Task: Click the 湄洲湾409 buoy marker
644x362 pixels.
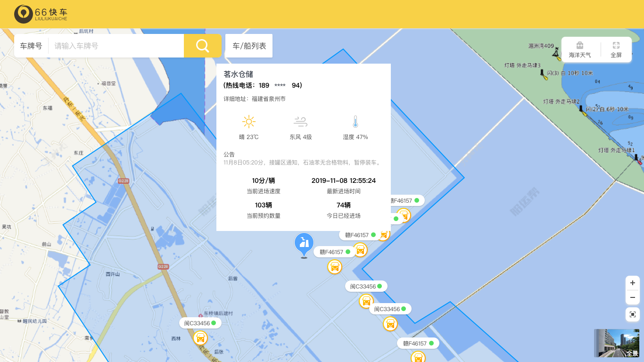Action: tap(557, 53)
